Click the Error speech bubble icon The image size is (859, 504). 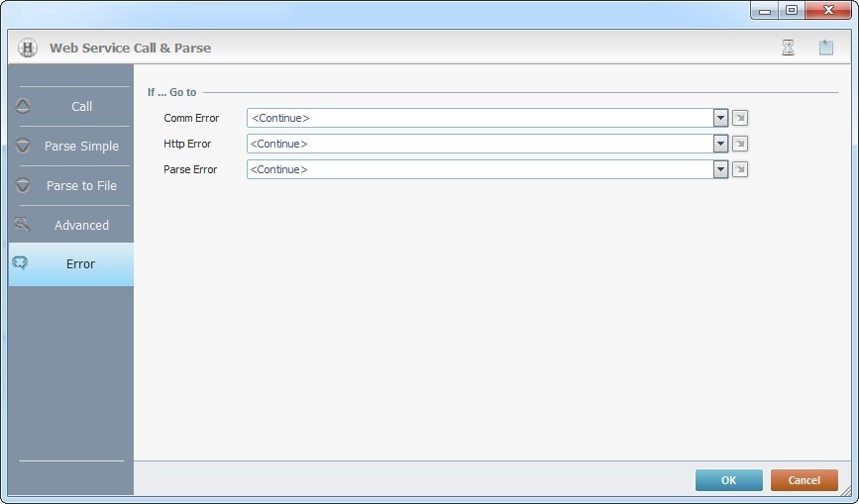click(x=20, y=263)
